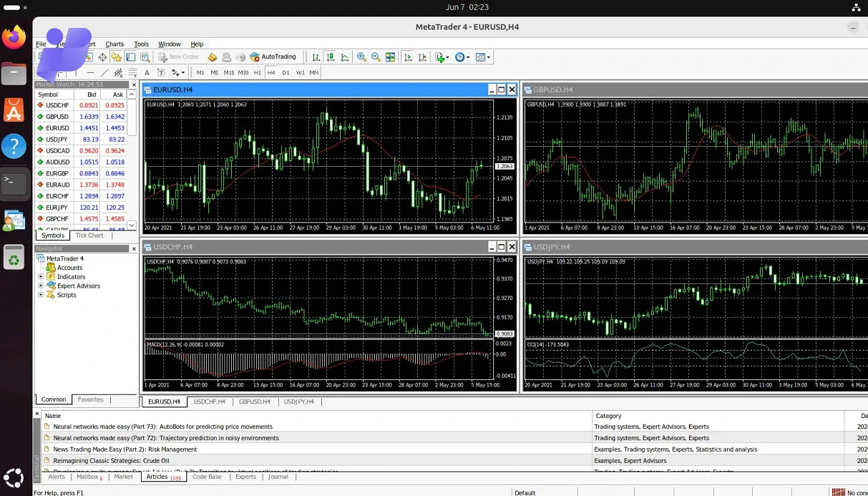Switch timeframe to MN
This screenshot has height=496, width=868.
pos(313,72)
